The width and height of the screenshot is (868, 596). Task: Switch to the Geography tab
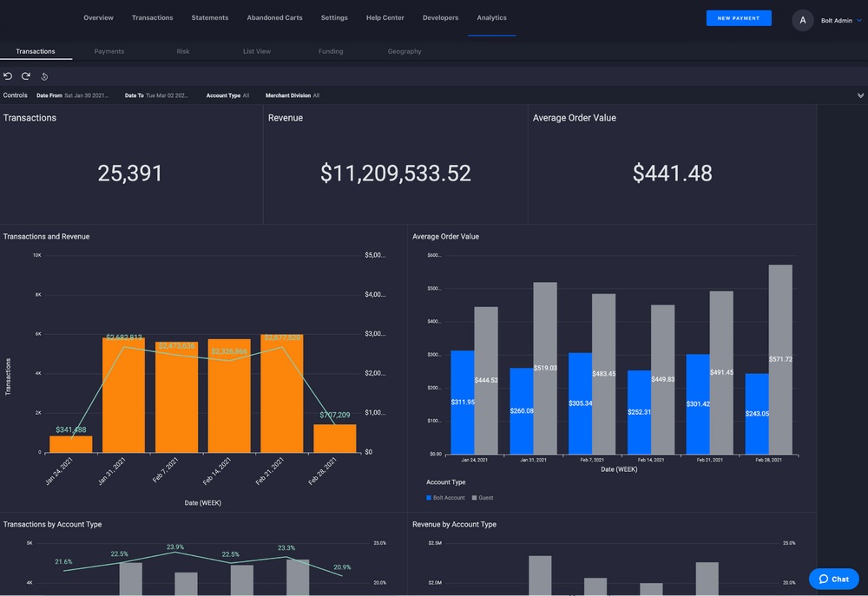pos(404,51)
